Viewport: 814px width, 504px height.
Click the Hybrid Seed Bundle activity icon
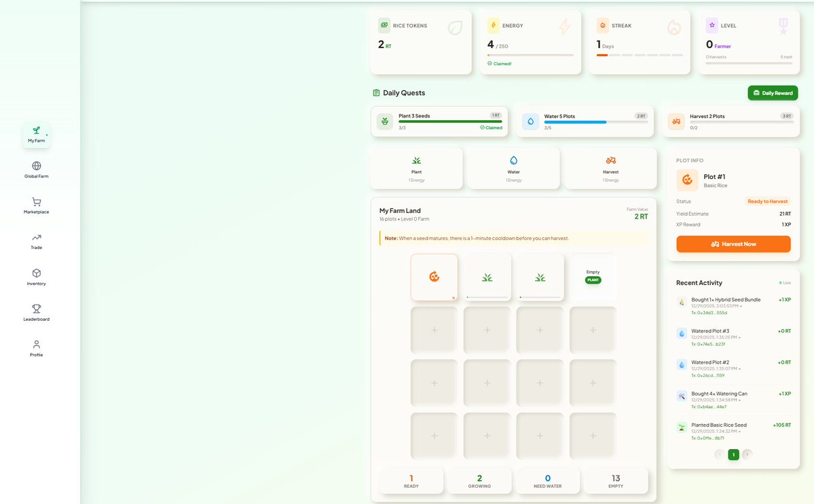682,303
